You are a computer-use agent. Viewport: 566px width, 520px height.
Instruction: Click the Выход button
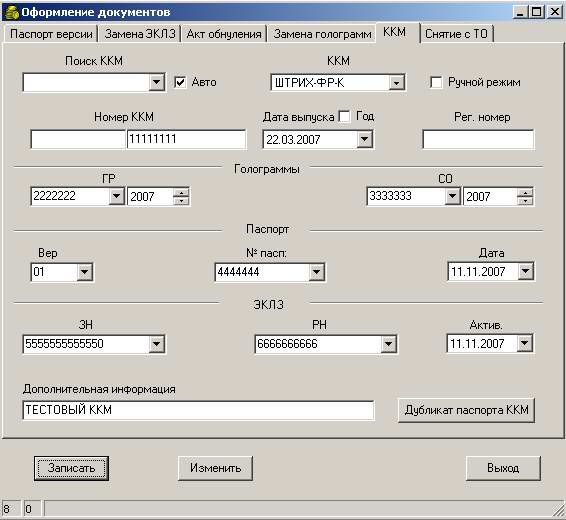[x=503, y=468]
